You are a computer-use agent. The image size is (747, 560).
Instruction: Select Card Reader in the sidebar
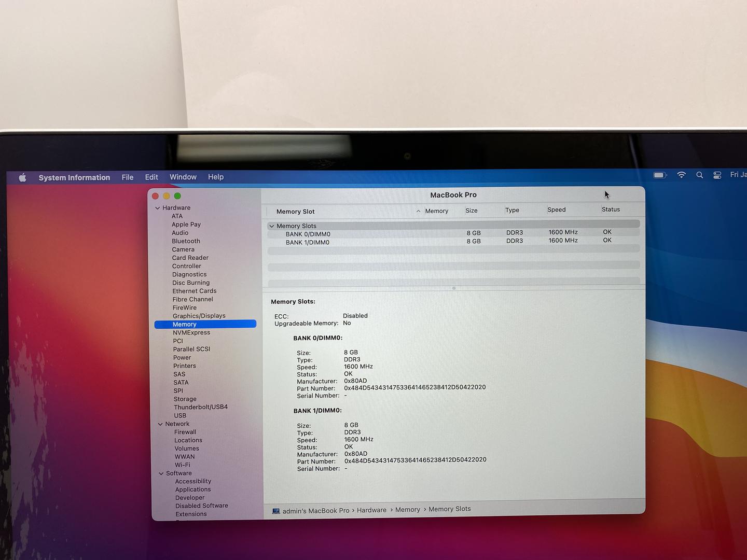(x=190, y=258)
